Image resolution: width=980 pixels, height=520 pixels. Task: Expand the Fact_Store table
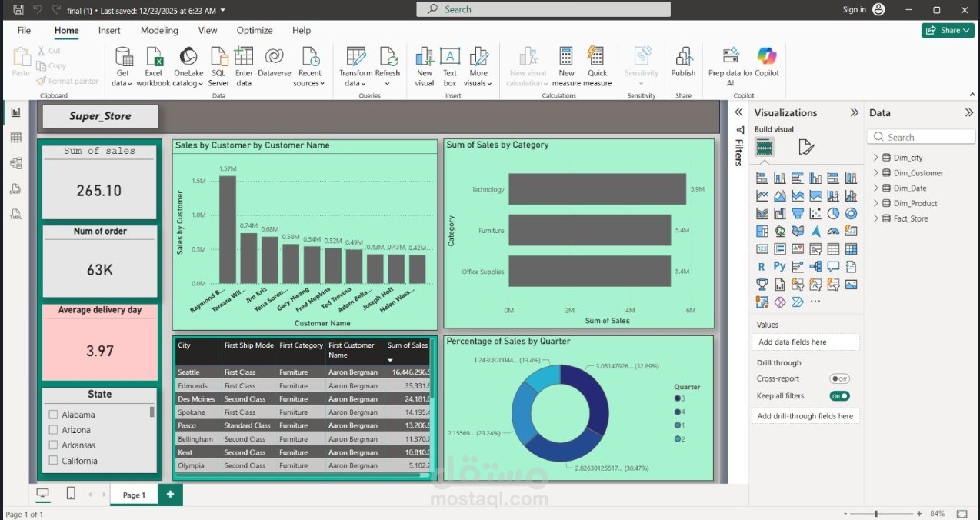(876, 218)
